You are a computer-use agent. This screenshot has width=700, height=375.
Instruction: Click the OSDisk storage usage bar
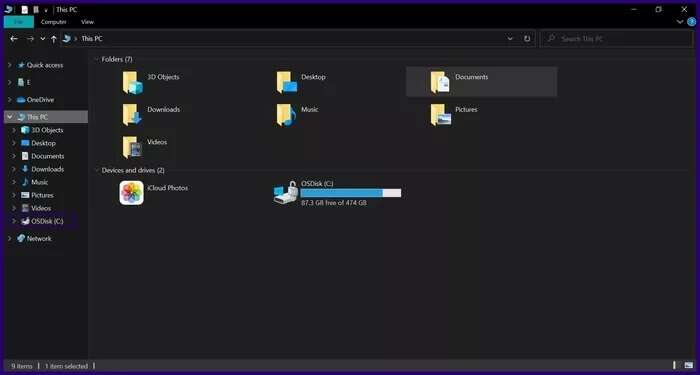coord(351,193)
